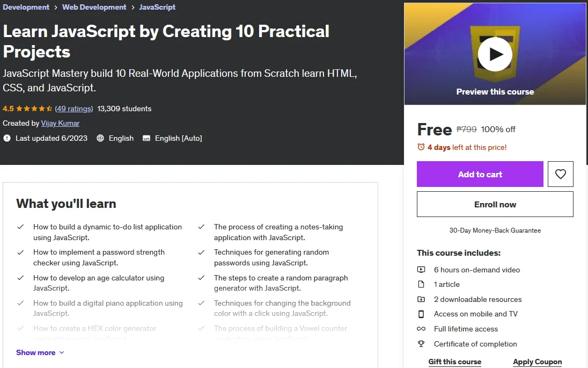Click Full lifetime access text
This screenshot has height=368, width=588.
tap(466, 329)
